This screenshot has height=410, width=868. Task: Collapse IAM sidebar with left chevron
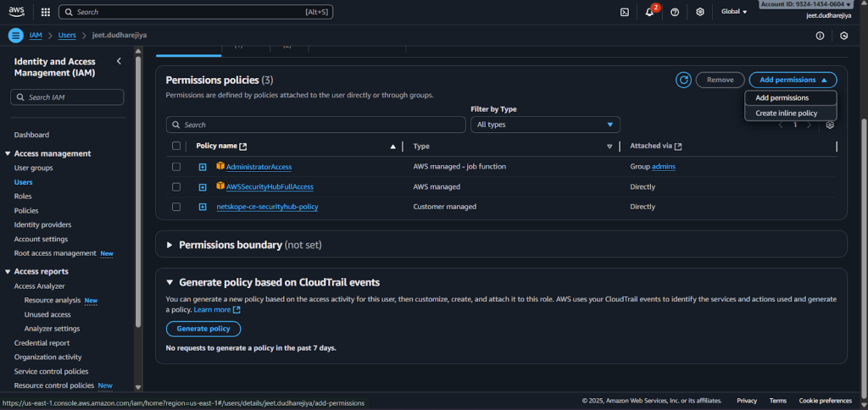119,61
